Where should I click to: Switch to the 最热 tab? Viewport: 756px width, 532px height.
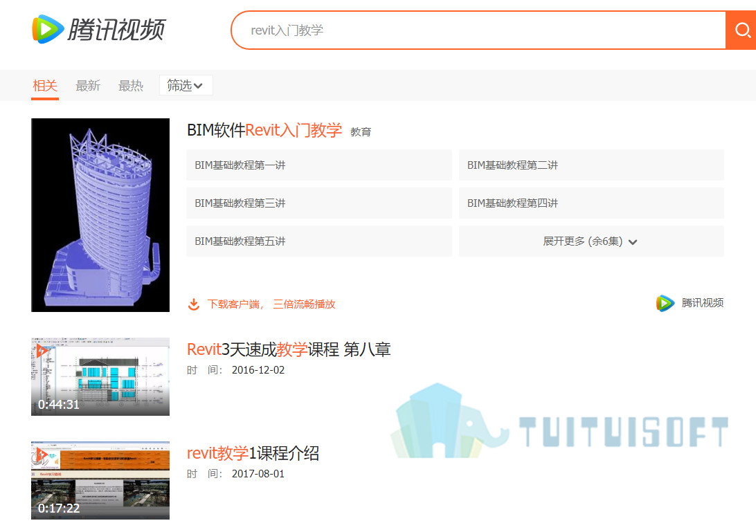131,86
